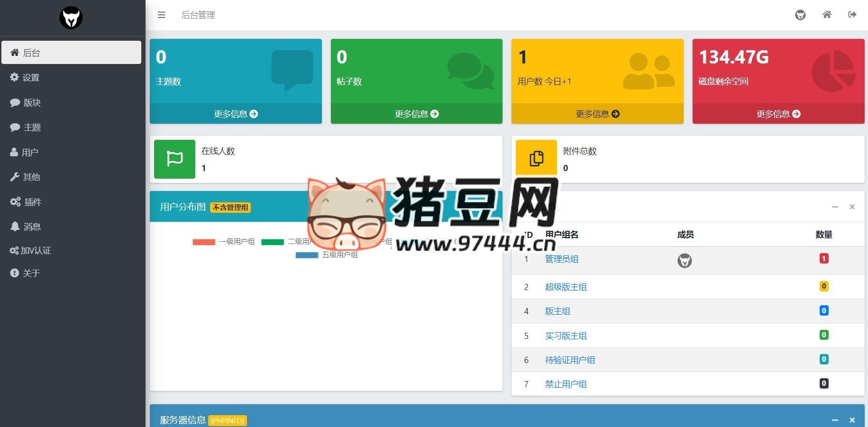The height and width of the screenshot is (427, 868).
Task: Open 消息 messages menu in sidebar
Action: click(x=71, y=227)
